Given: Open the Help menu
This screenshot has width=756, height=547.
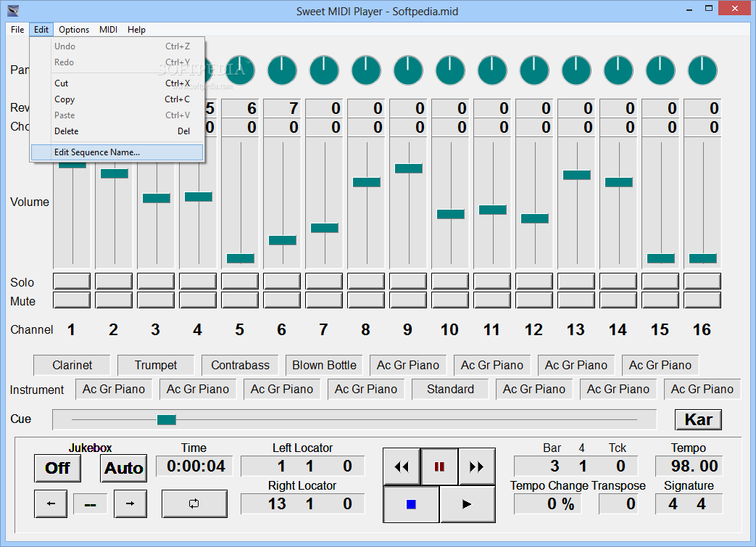Looking at the screenshot, I should coord(136,30).
